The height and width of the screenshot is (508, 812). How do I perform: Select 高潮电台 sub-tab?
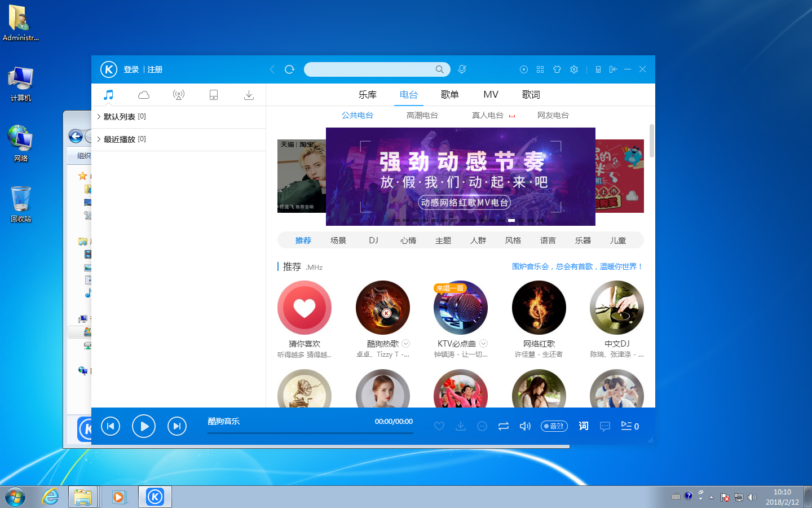coord(422,115)
